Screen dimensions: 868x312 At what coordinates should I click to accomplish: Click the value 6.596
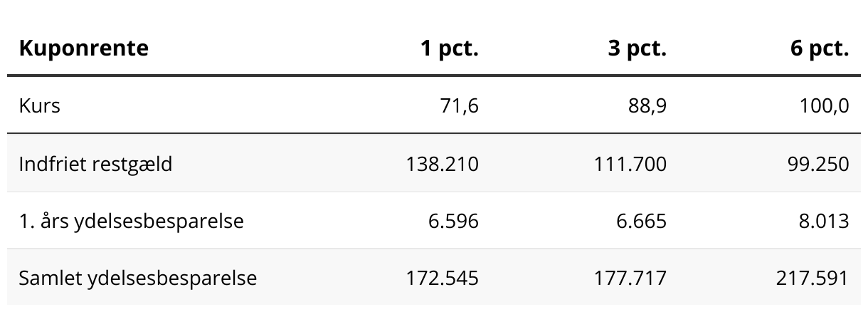click(x=453, y=221)
